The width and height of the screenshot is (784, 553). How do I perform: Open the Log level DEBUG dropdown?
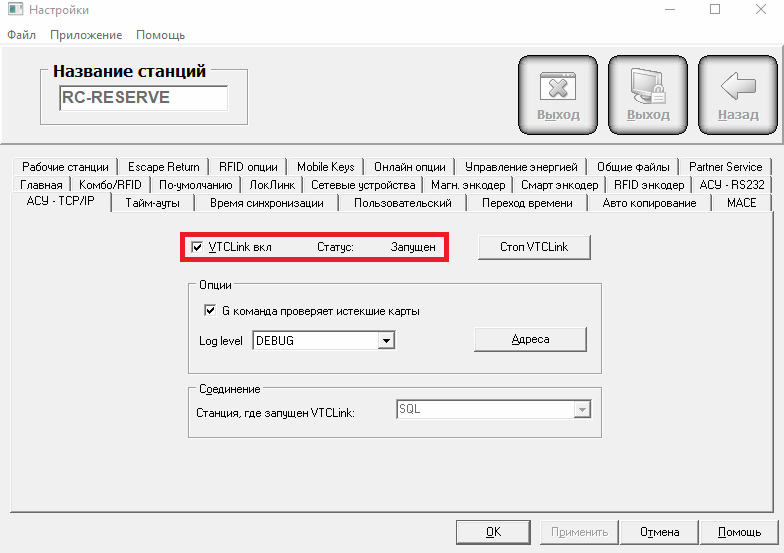click(x=324, y=340)
